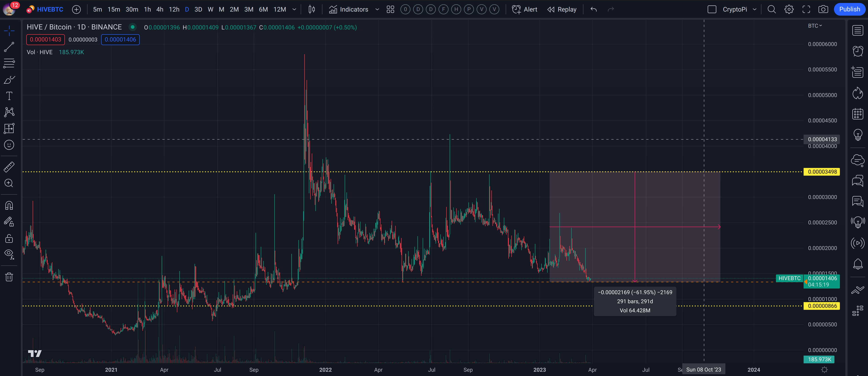This screenshot has height=376, width=868.
Task: Click the red sell price 0.00001403
Action: click(x=46, y=39)
